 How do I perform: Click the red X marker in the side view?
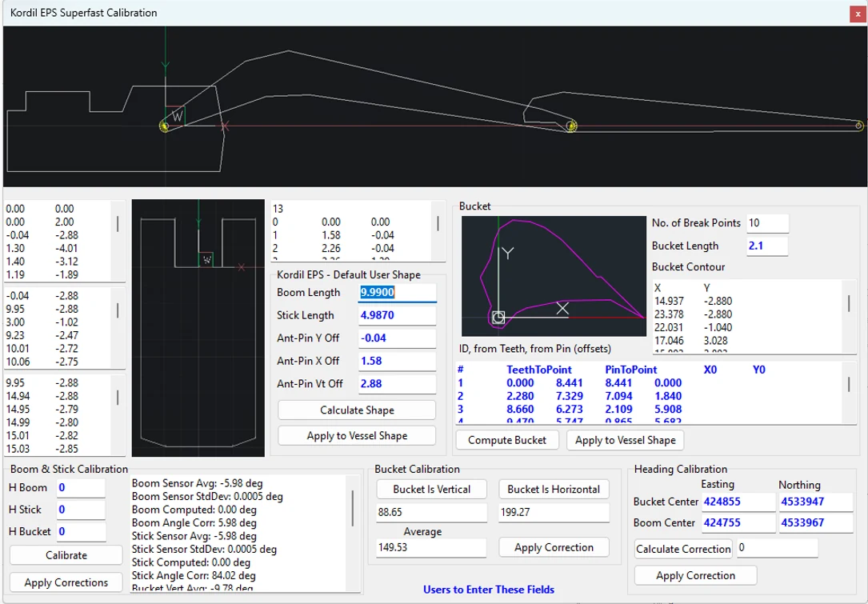coord(225,126)
